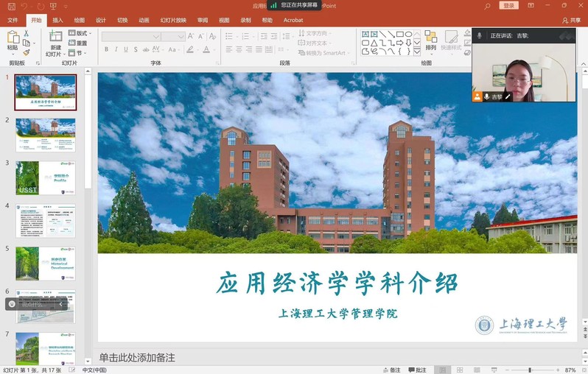Click the Save icon in quick access toolbar
The width and height of the screenshot is (588, 374).
coord(10,6)
